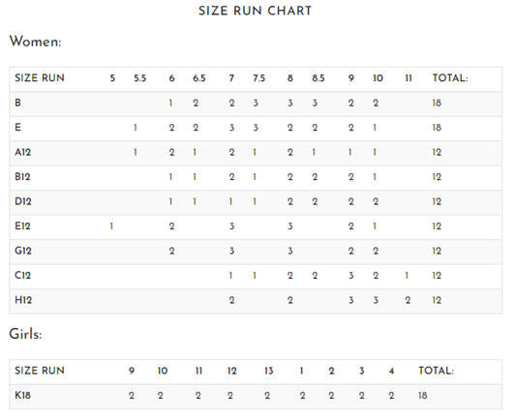Click the 13 size header in Girls table
This screenshot has width=514, height=420.
[268, 371]
